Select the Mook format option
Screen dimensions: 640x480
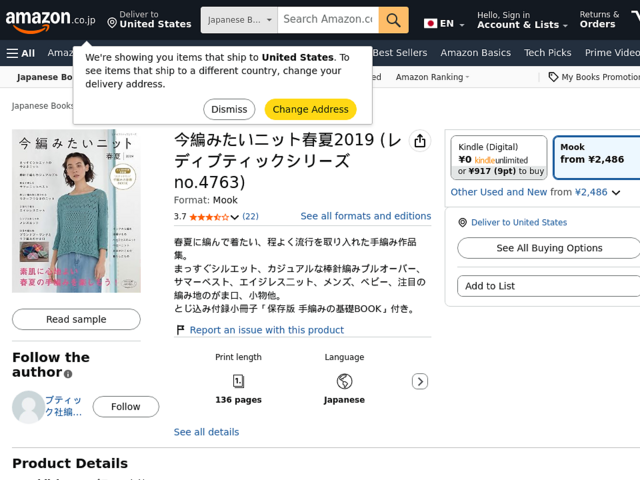(596, 158)
